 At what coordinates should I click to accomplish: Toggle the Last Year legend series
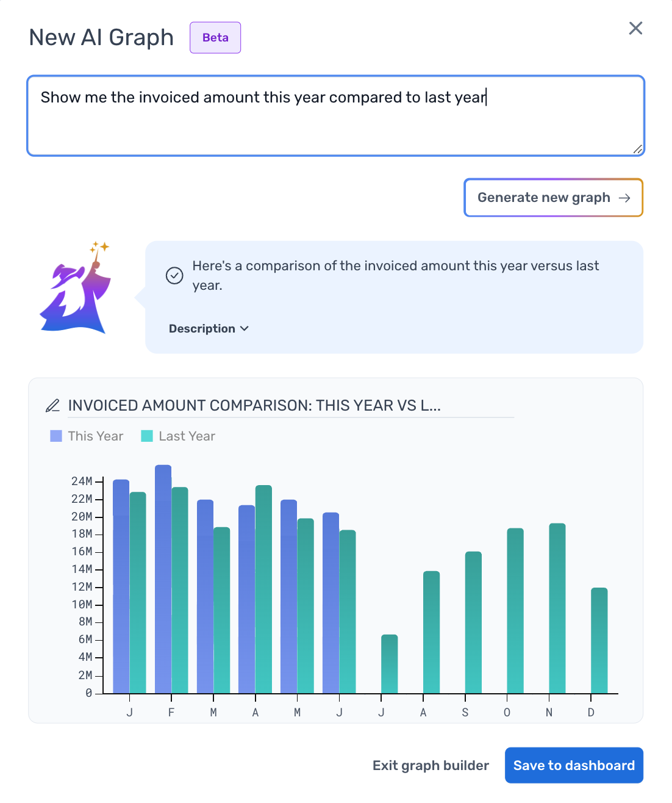point(178,436)
